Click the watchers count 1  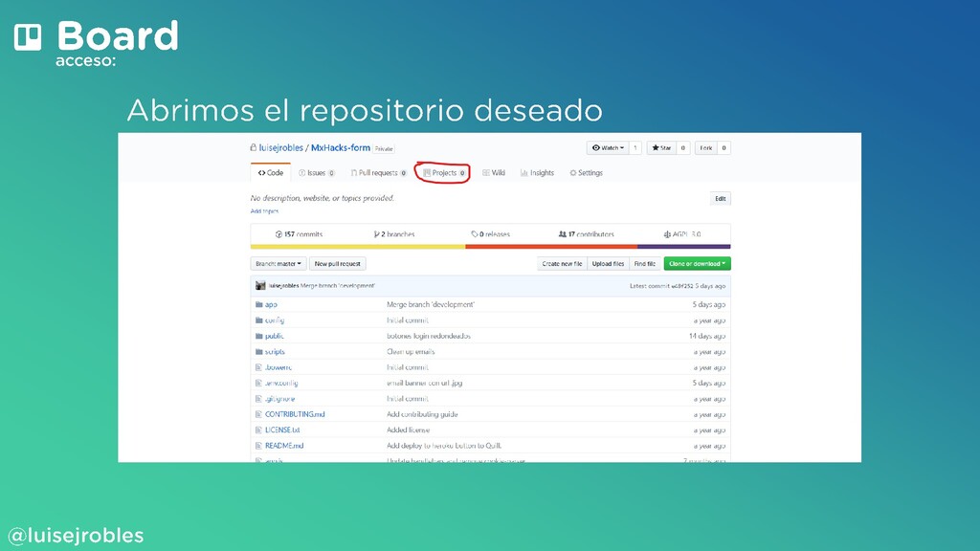[635, 148]
